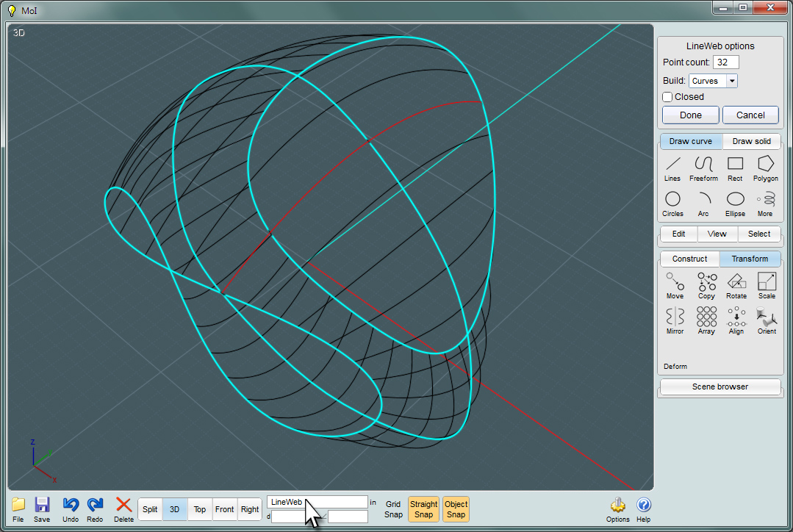Activate the Arc tool
The image size is (793, 532).
[703, 204]
